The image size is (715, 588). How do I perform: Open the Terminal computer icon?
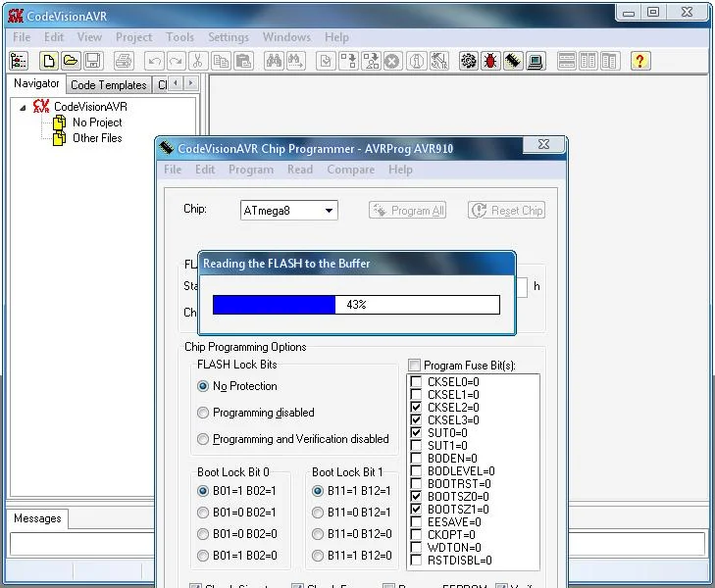point(535,61)
